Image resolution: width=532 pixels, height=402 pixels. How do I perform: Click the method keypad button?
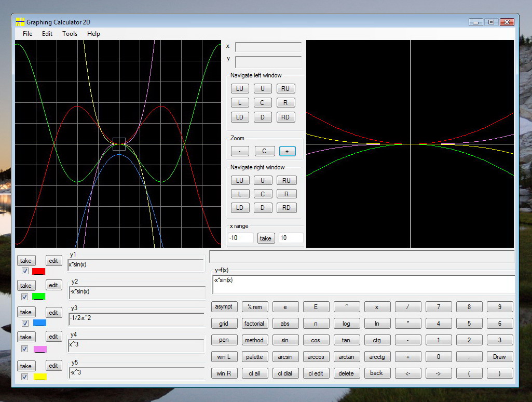click(255, 340)
